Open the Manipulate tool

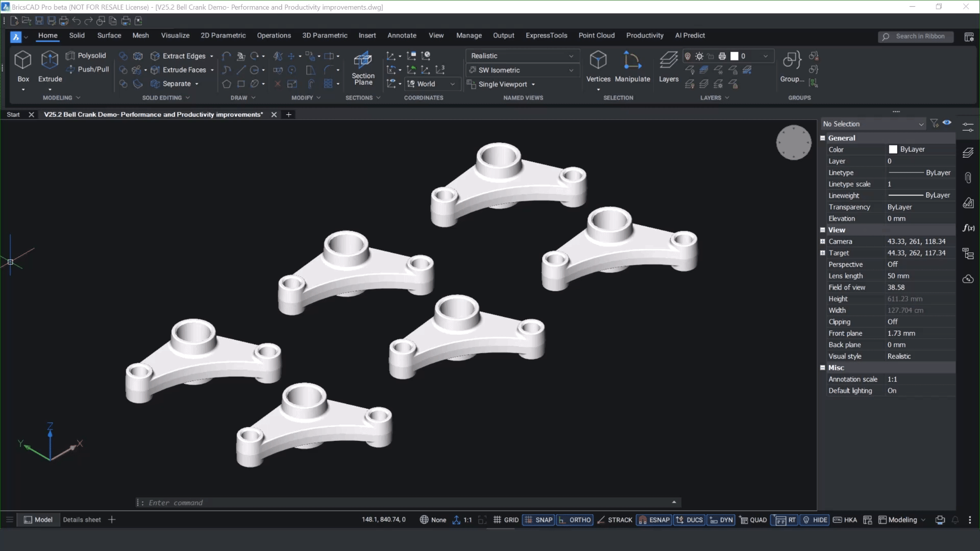coord(632,68)
